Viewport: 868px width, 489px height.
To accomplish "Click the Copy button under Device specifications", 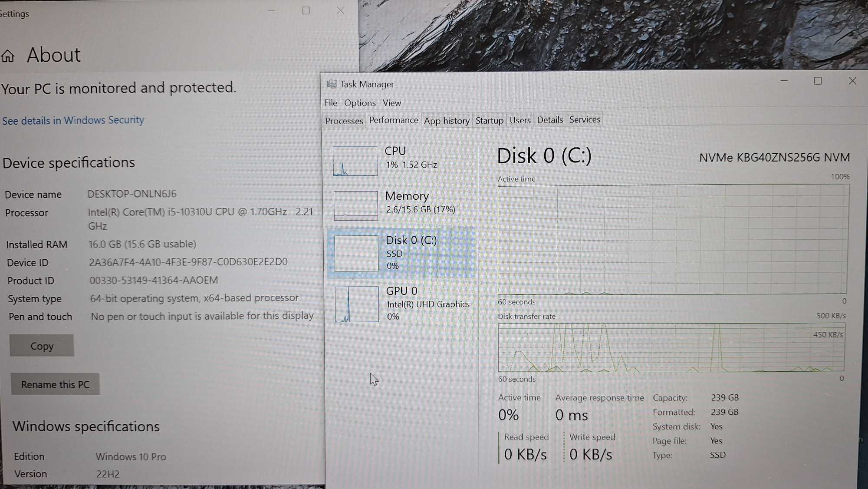I will [x=42, y=346].
